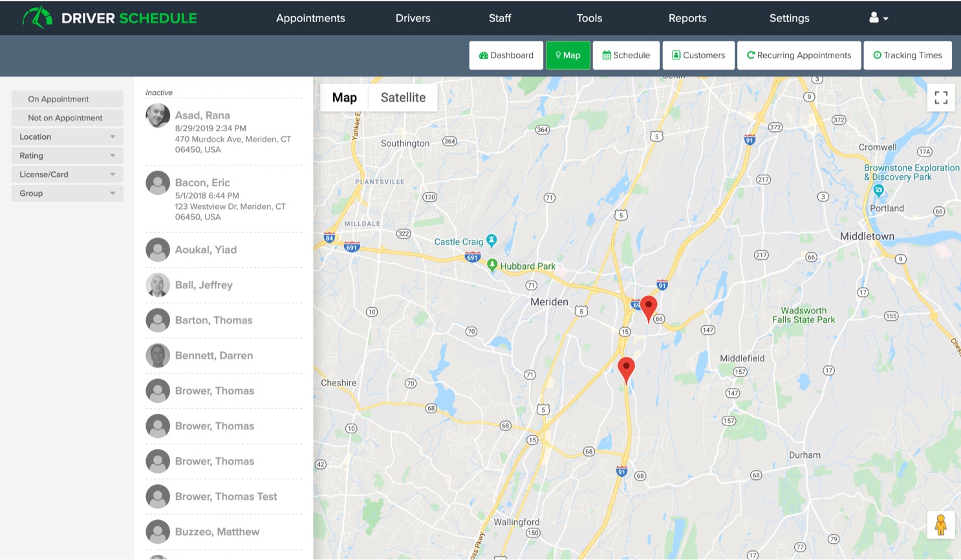The width and height of the screenshot is (961, 560).
Task: Open the Appointments menu
Action: [x=310, y=18]
